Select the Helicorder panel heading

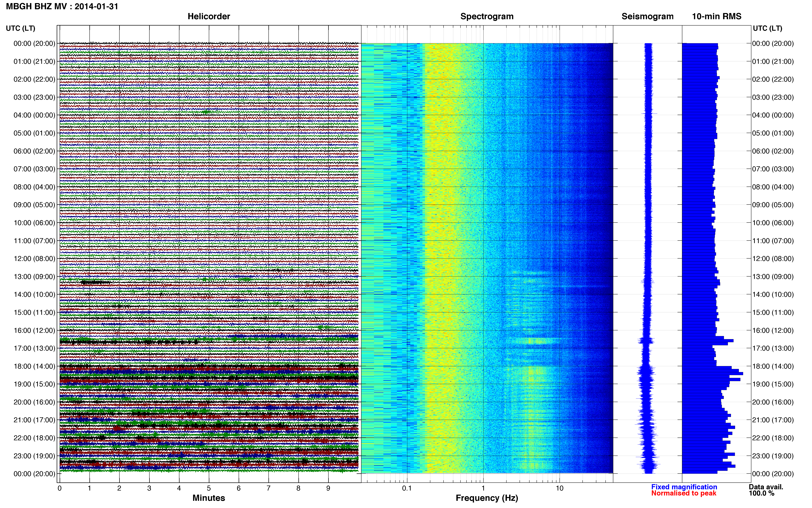pyautogui.click(x=208, y=16)
